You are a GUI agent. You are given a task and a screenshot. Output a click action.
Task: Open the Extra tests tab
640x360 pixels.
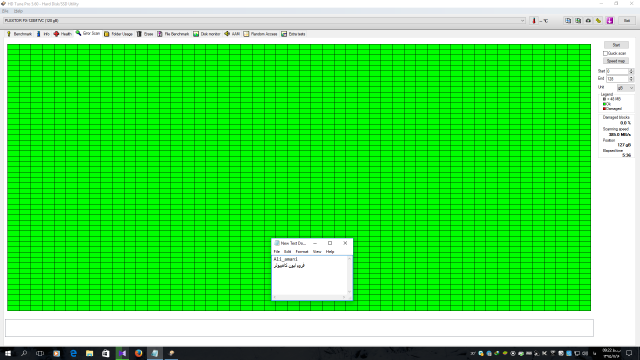(x=293, y=34)
